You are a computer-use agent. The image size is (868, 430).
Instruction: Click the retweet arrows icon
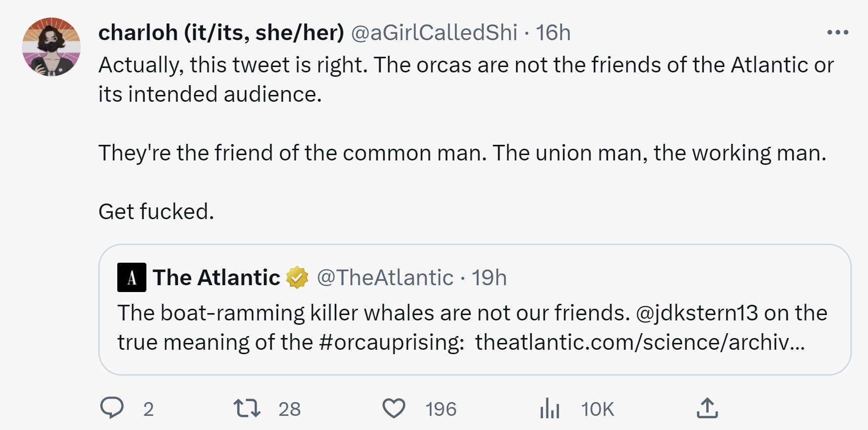[x=247, y=408]
